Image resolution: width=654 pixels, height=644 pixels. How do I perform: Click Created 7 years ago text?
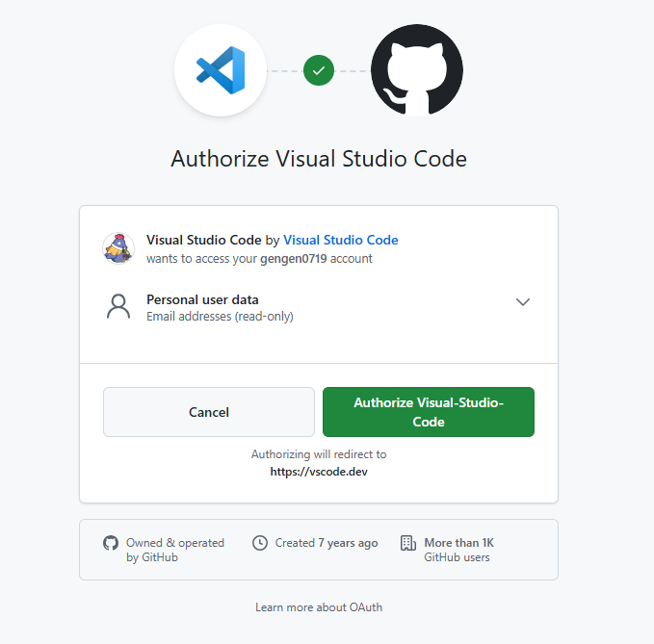click(x=327, y=543)
